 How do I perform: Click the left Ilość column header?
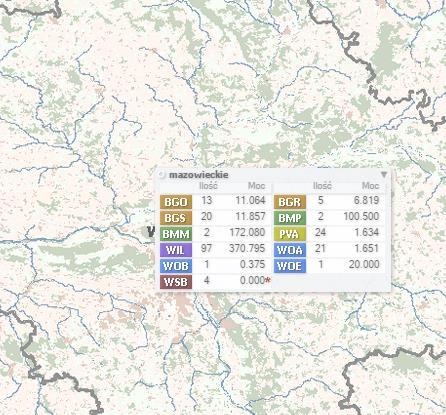coord(208,186)
